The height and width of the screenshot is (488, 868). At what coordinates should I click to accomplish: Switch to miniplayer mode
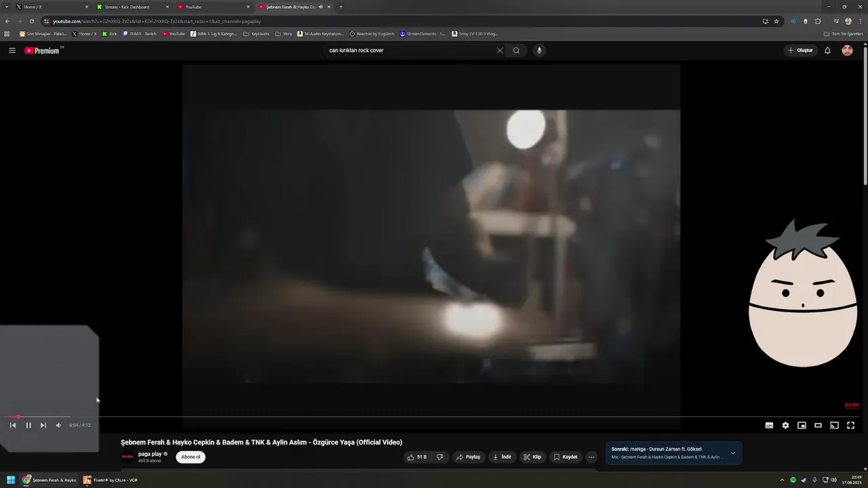coord(802,425)
